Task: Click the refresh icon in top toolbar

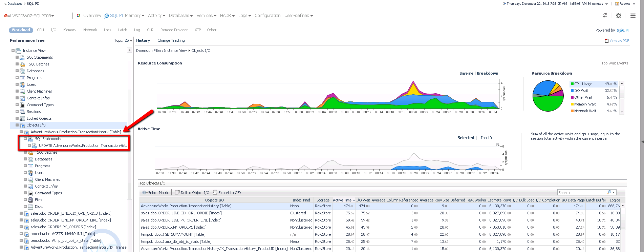Action: pyautogui.click(x=605, y=15)
